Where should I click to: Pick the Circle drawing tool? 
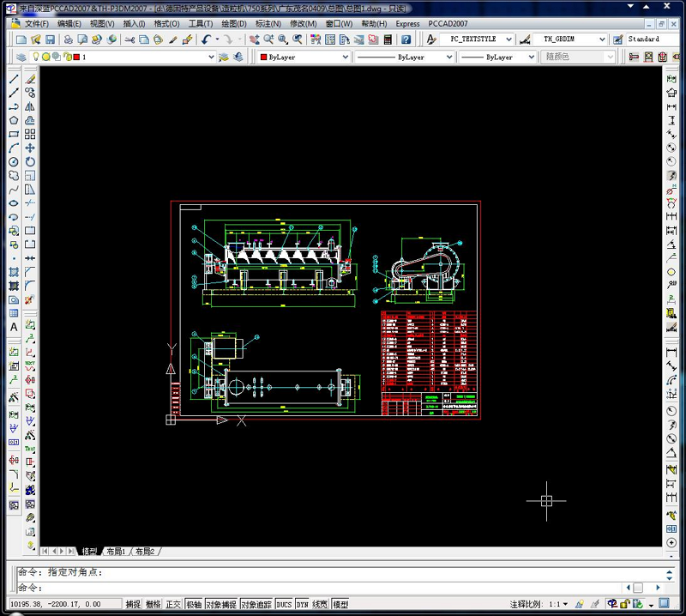(14, 161)
